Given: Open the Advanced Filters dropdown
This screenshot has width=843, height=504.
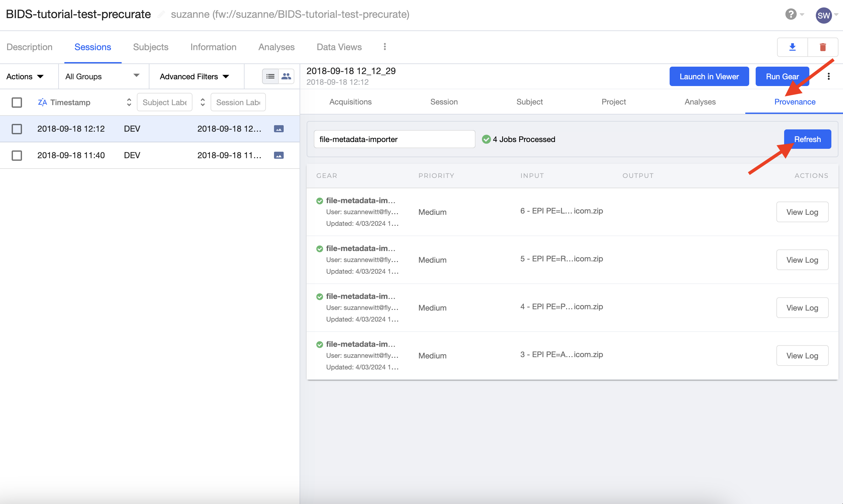Looking at the screenshot, I should click(194, 76).
